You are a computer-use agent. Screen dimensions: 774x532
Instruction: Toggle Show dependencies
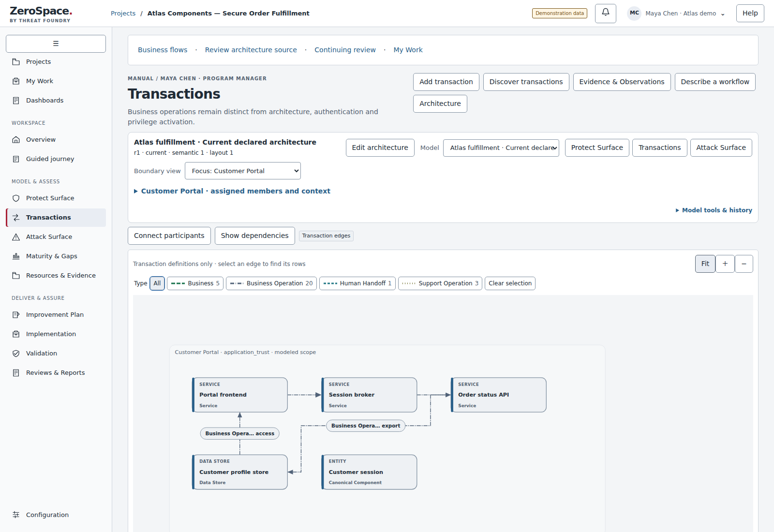coord(255,236)
